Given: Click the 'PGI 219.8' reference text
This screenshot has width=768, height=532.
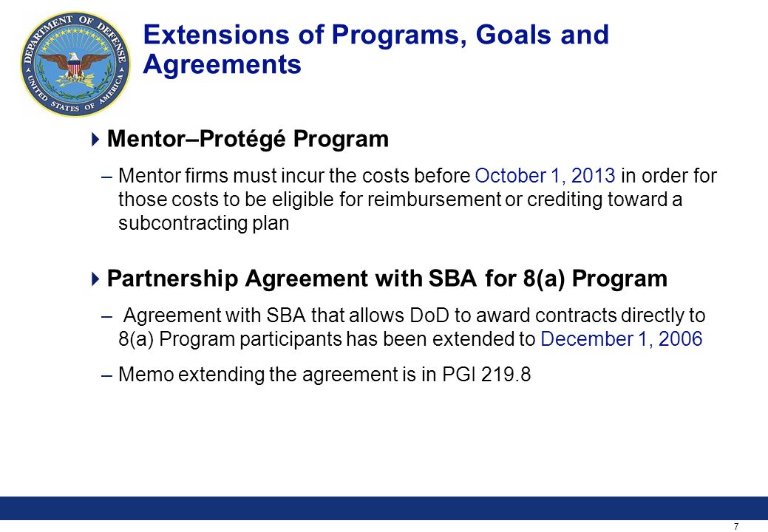Looking at the screenshot, I should [x=486, y=375].
